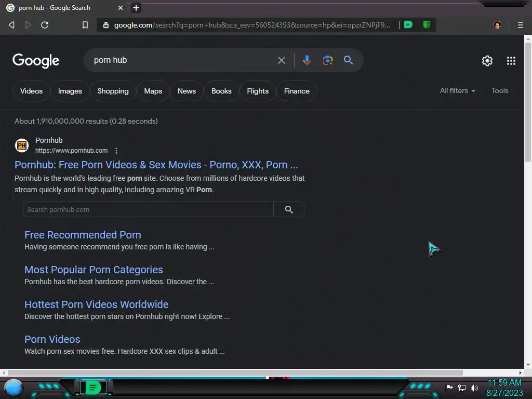Screen dimensions: 532x399
Task: Open the volume speaker tray icon
Action: tap(474, 388)
